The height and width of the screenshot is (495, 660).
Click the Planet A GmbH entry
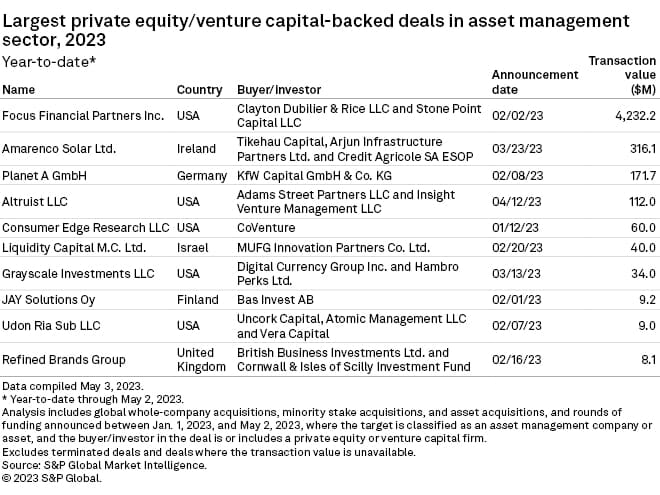[x=45, y=175]
